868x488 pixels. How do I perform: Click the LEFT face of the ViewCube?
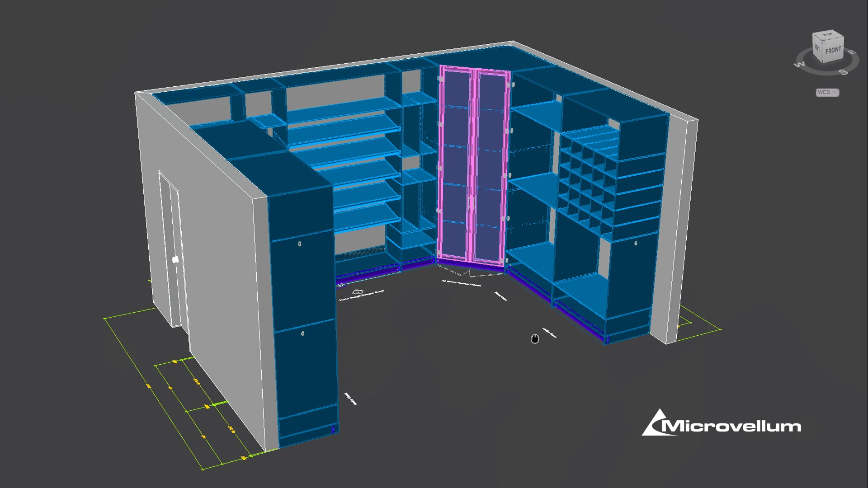817,47
